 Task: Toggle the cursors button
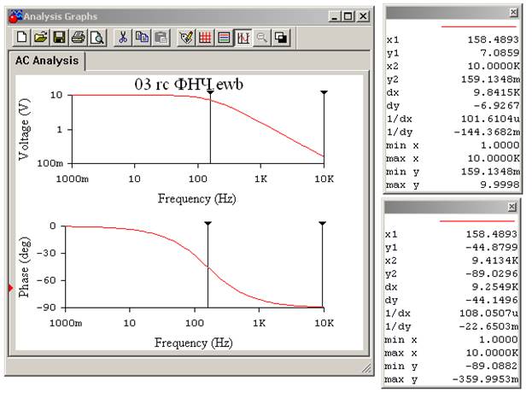pyautogui.click(x=243, y=38)
